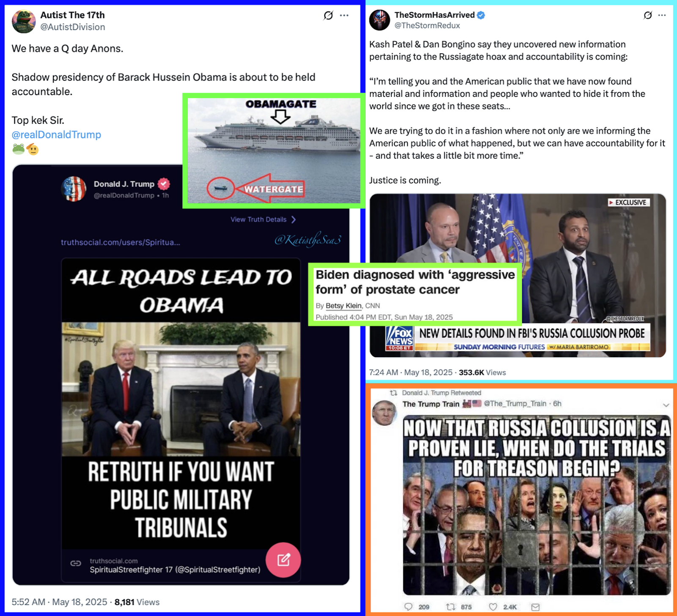Click the Betsy Klein author link
The height and width of the screenshot is (616, 677).
click(344, 306)
